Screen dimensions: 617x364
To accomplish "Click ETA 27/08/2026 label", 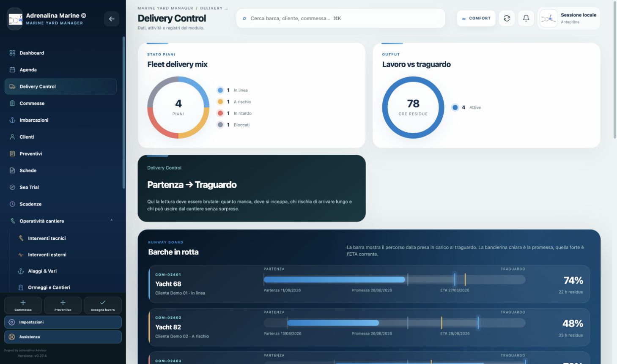I will click(455, 290).
